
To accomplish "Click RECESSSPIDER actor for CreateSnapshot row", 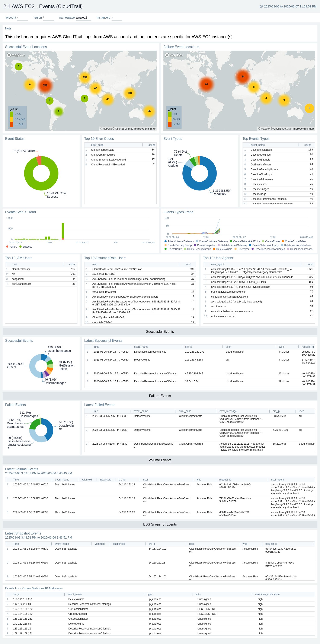I will (207, 614).
